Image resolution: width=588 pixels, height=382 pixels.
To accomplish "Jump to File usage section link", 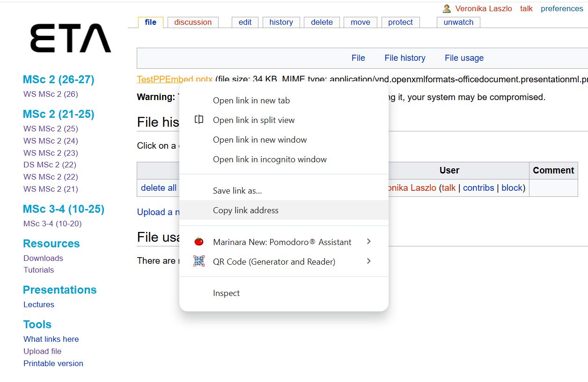I will click(x=464, y=58).
